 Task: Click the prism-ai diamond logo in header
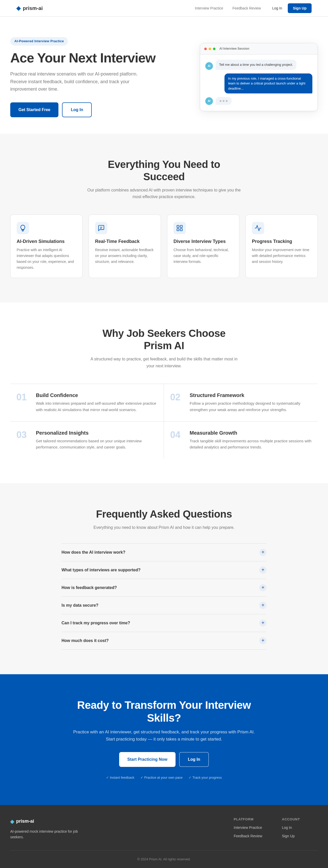[18, 8]
